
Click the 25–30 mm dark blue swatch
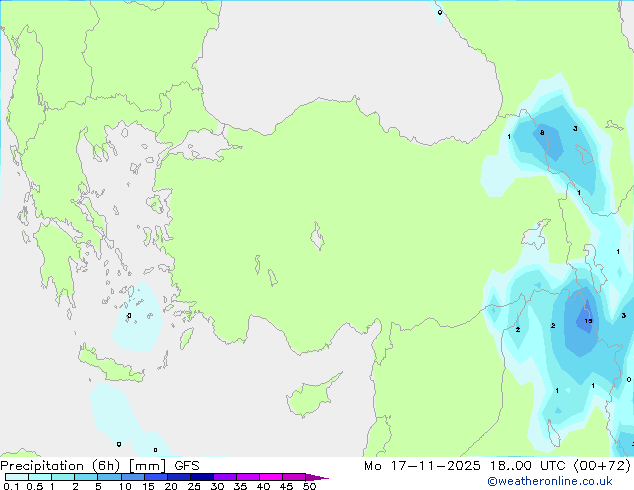201,477
